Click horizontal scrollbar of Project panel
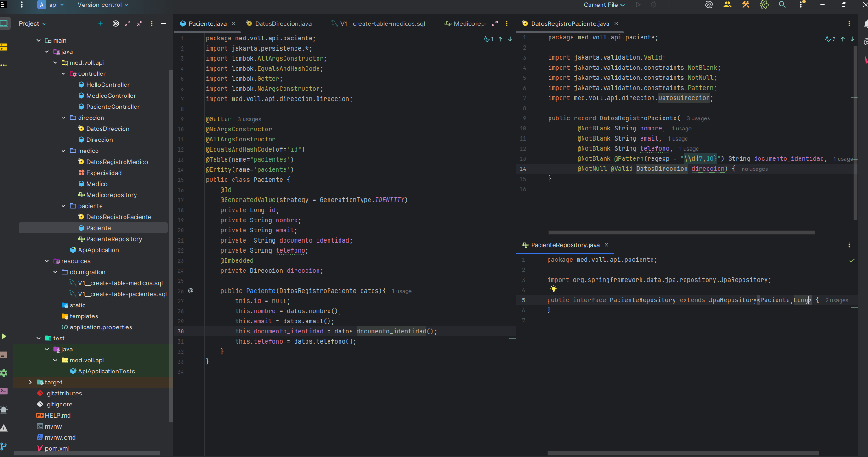The image size is (868, 457). [87, 453]
